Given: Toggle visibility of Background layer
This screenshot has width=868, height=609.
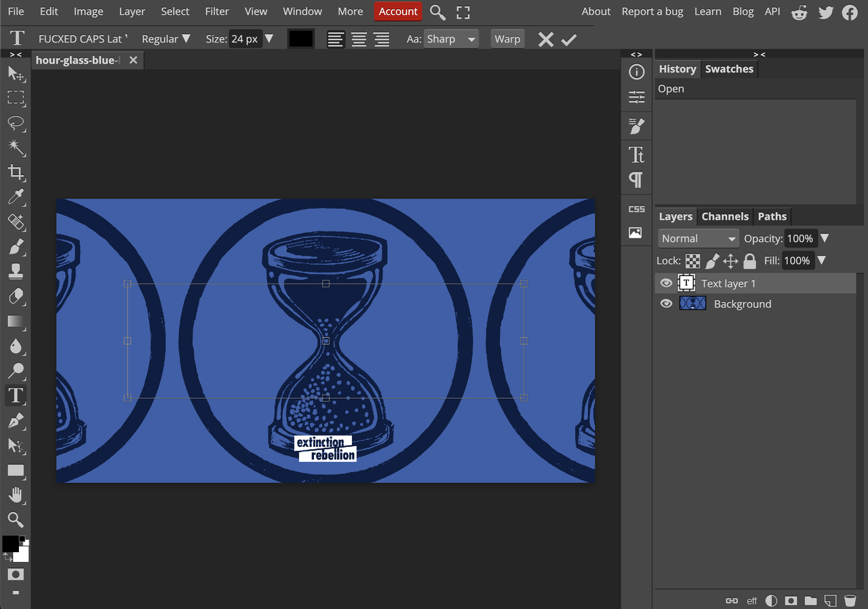Looking at the screenshot, I should [x=666, y=304].
